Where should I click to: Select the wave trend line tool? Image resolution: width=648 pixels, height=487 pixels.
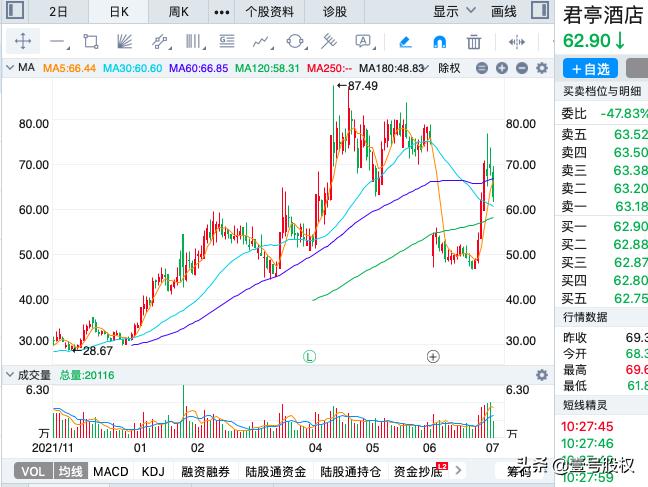262,42
